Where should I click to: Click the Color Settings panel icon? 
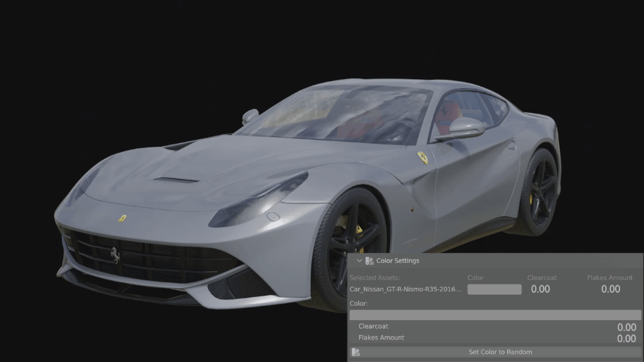click(x=369, y=261)
